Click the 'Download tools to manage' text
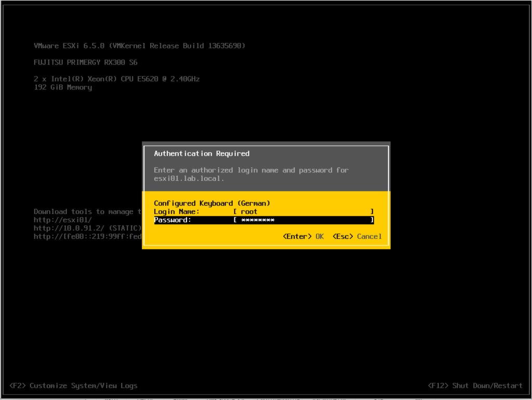The image size is (532, 400). click(87, 212)
